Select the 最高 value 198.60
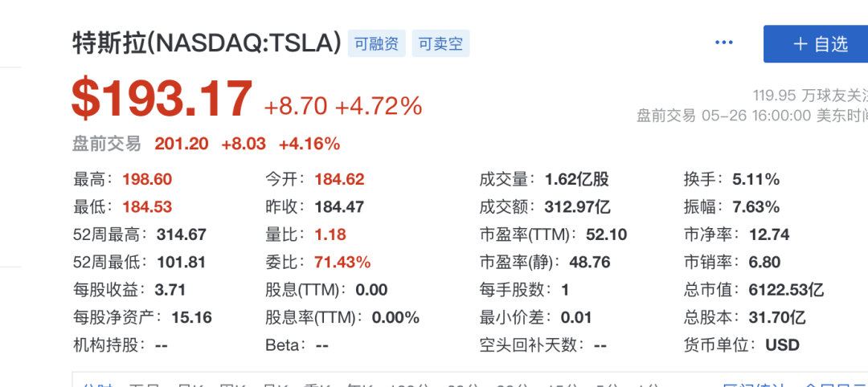 pyautogui.click(x=147, y=180)
